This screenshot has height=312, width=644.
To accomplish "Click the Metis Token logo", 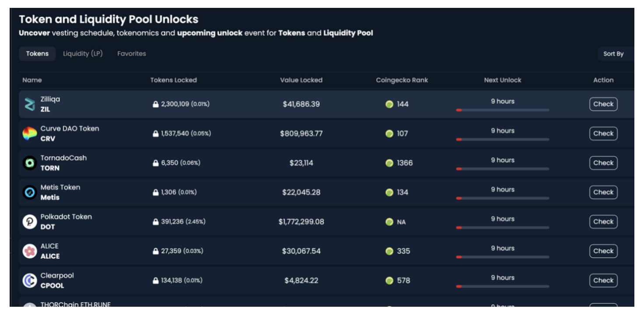I will (x=30, y=192).
